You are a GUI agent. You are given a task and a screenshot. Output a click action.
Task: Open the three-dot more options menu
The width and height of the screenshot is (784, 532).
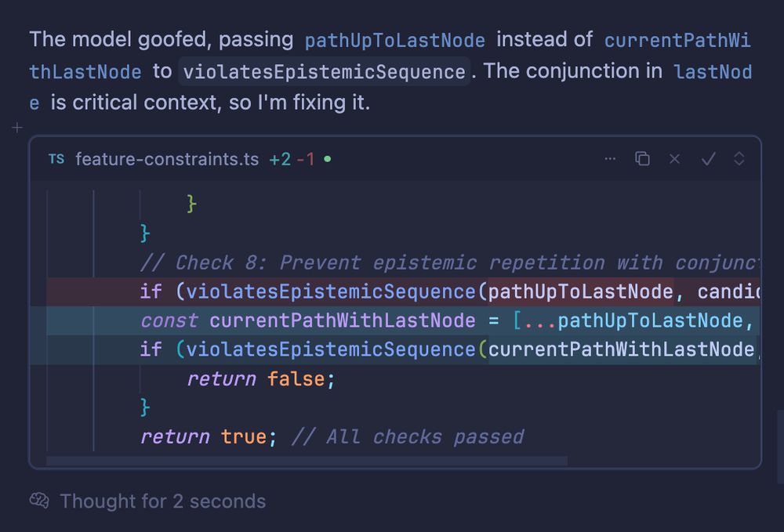pos(610,159)
